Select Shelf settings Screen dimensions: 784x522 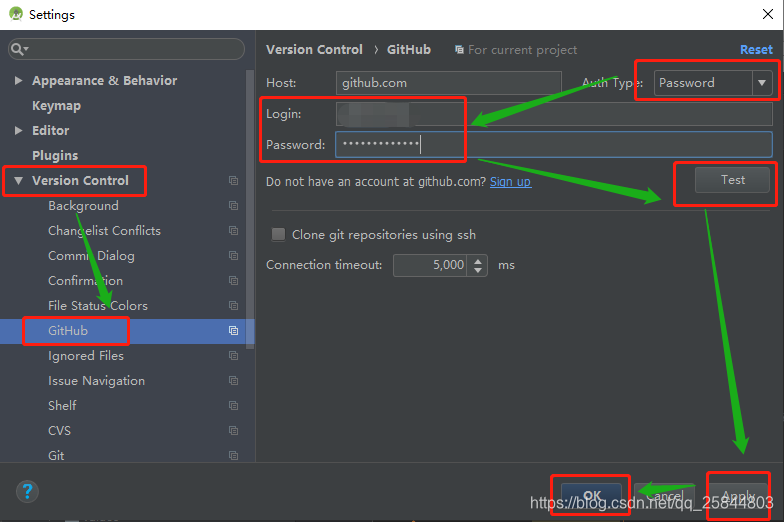[x=62, y=406]
